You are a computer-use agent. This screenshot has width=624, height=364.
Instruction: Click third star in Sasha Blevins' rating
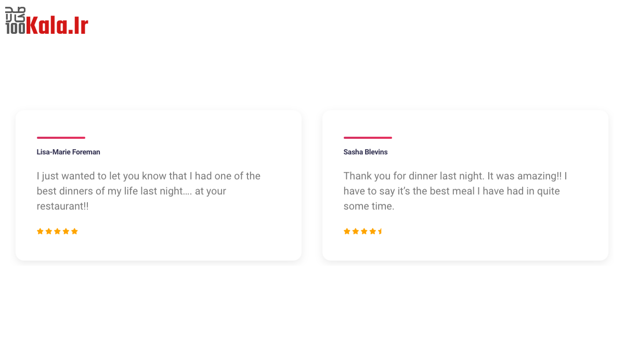coord(364,231)
